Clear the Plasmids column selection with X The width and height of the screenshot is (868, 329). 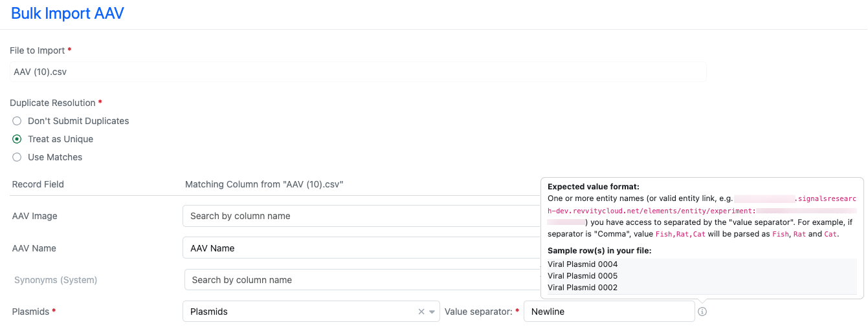pos(421,312)
